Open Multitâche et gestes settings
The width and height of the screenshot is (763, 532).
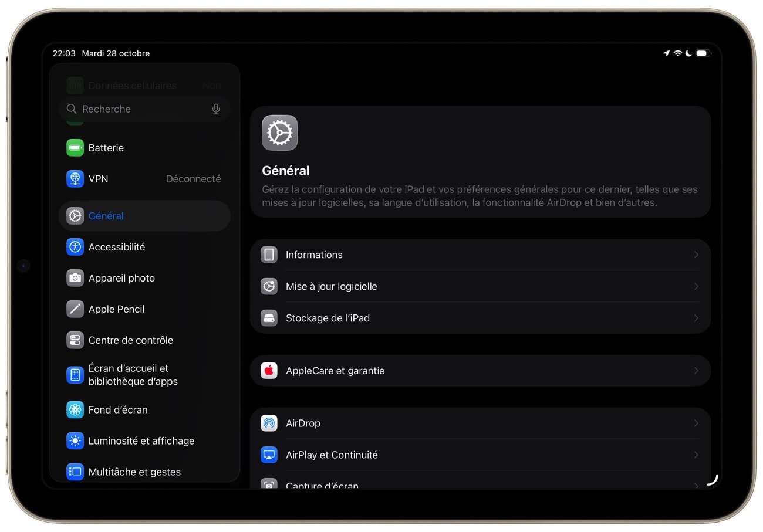tap(134, 472)
